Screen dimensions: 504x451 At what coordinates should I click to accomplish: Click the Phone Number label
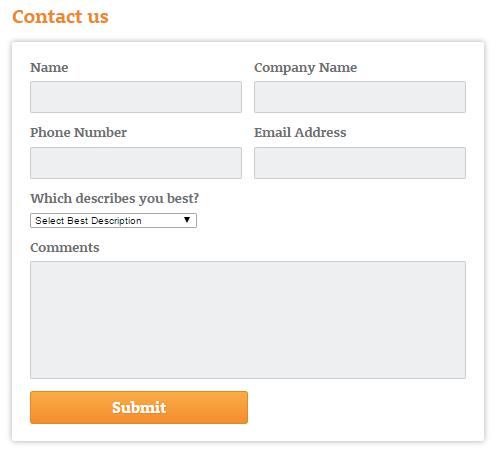click(78, 133)
